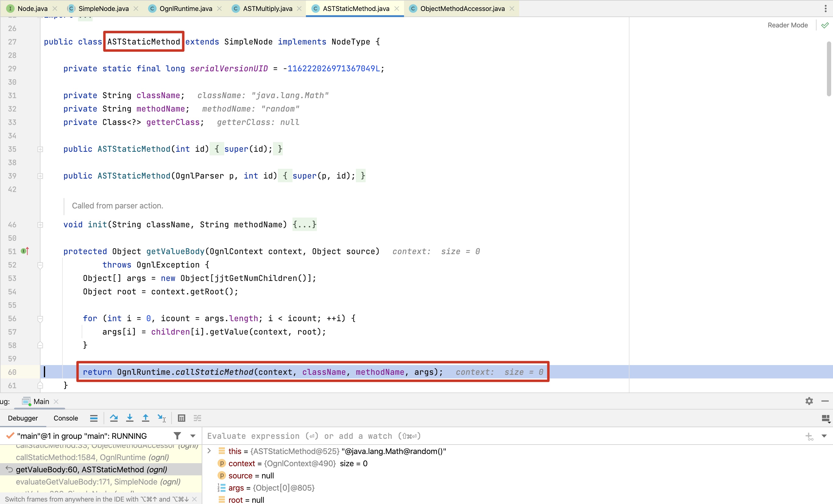Select the Console tab

66,418
